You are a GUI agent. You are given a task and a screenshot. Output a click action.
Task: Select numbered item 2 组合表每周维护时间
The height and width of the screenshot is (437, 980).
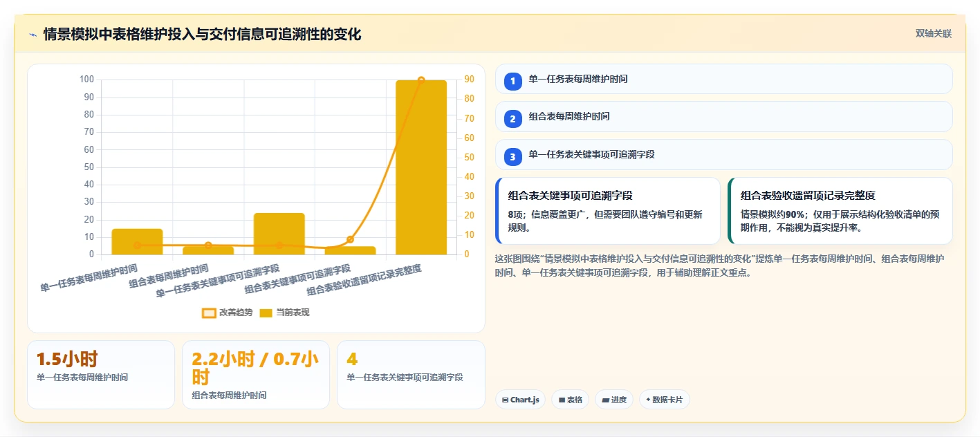(x=724, y=117)
